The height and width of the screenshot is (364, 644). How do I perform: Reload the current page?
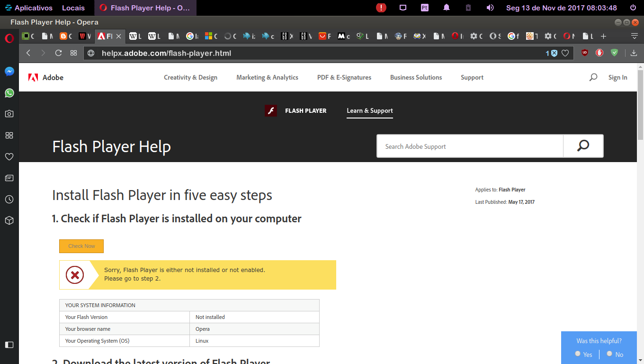[58, 53]
